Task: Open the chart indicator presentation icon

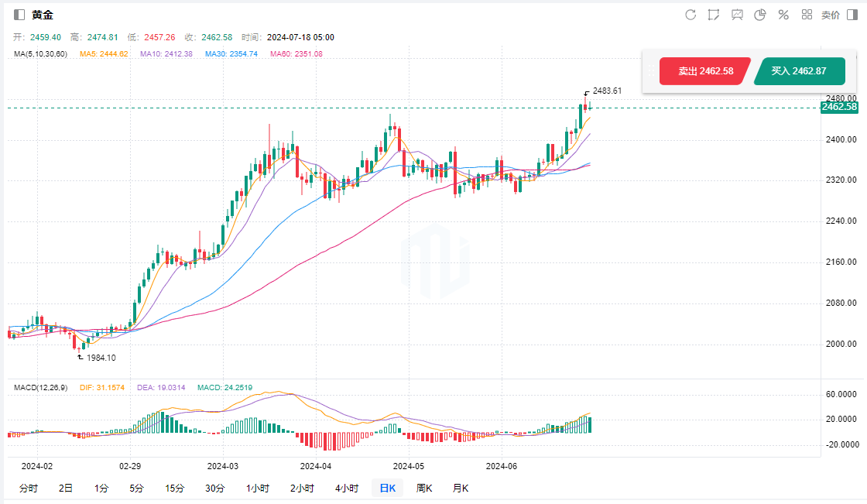Action: click(x=737, y=15)
